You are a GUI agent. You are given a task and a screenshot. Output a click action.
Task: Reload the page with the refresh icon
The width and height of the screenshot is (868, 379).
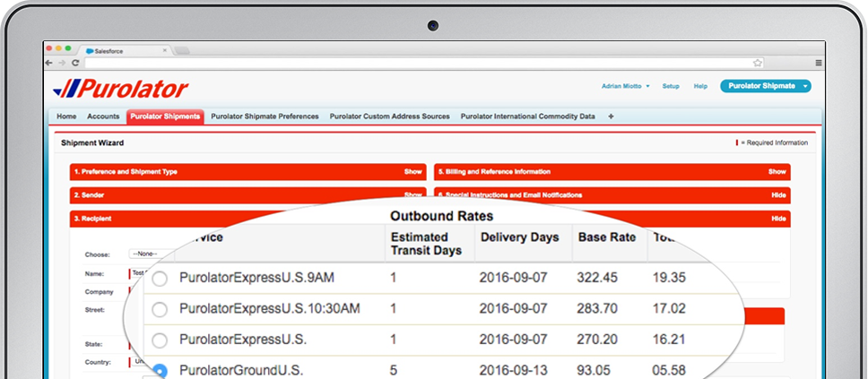74,63
